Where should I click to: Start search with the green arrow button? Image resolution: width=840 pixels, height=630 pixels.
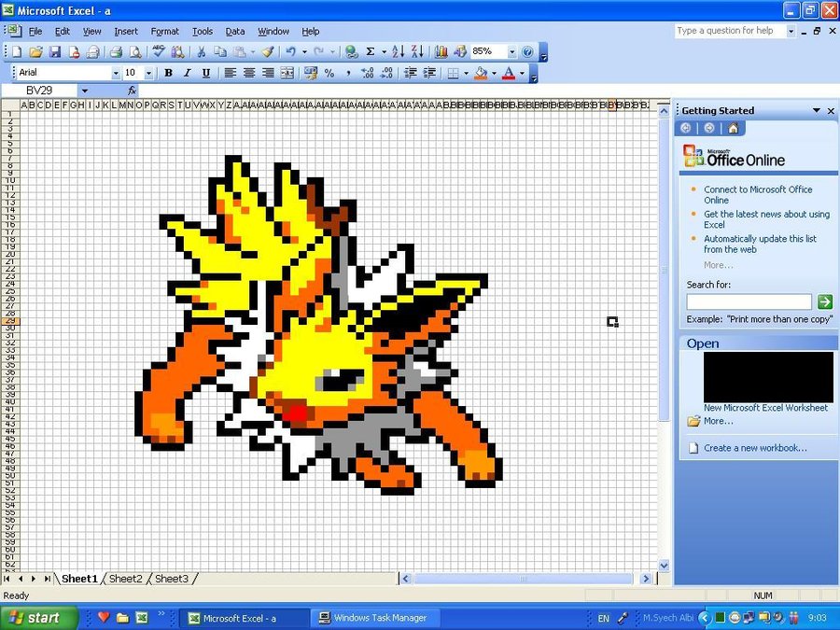[824, 301]
